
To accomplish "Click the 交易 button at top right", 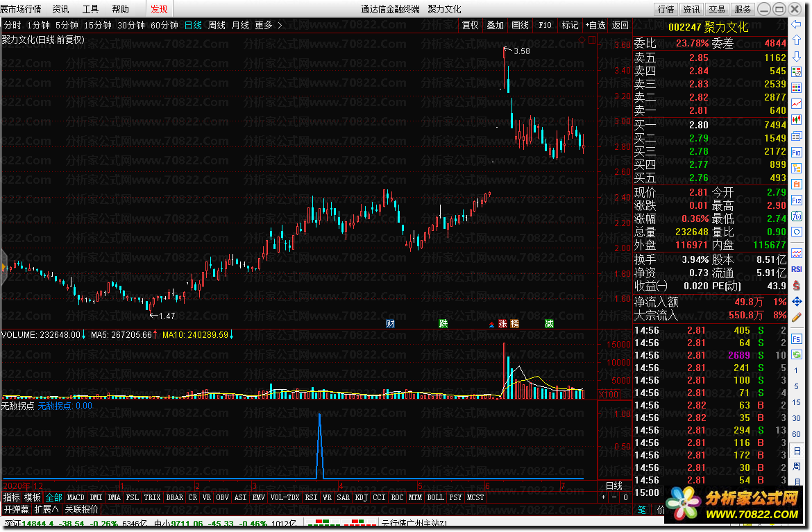I will [717, 9].
